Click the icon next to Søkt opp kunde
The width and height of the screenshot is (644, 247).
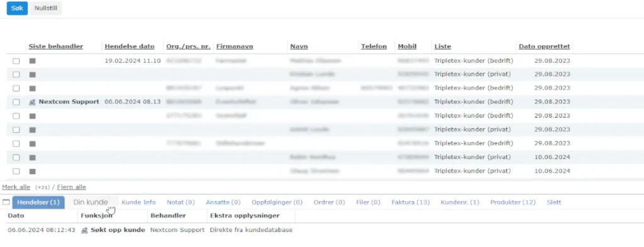pos(85,230)
